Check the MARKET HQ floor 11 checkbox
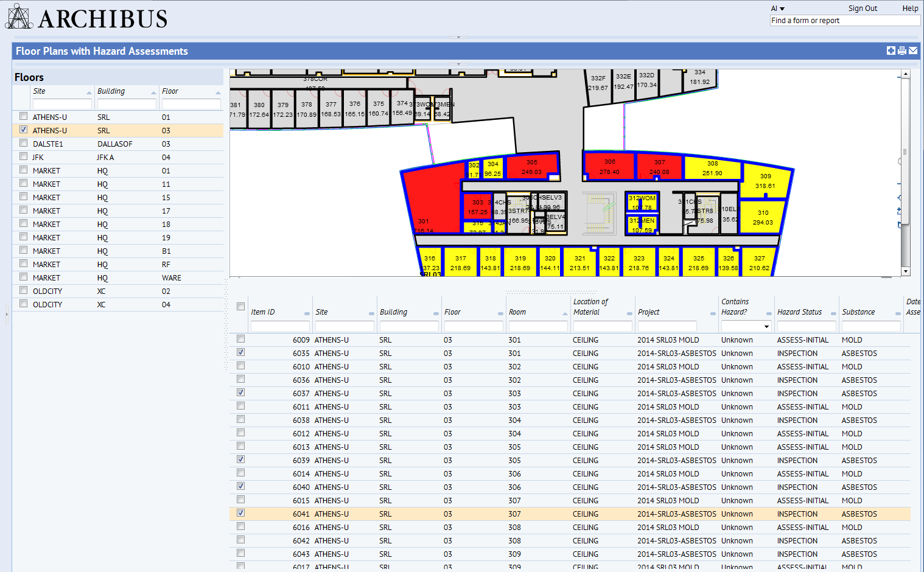Image resolution: width=924 pixels, height=572 pixels. pyautogui.click(x=23, y=183)
